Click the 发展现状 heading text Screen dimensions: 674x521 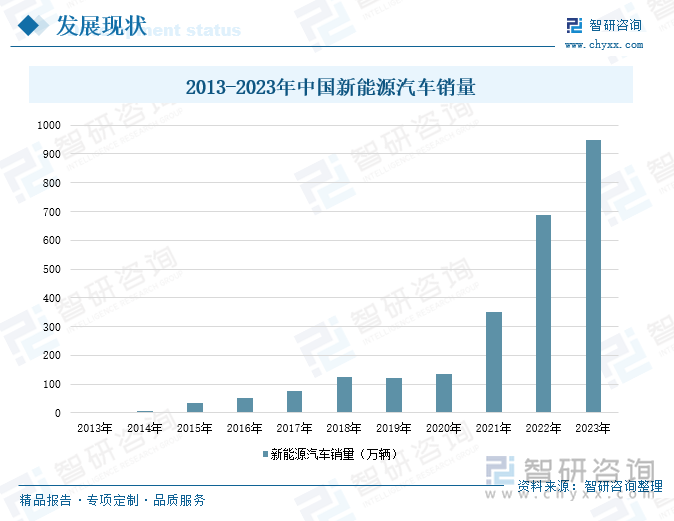coord(100,26)
